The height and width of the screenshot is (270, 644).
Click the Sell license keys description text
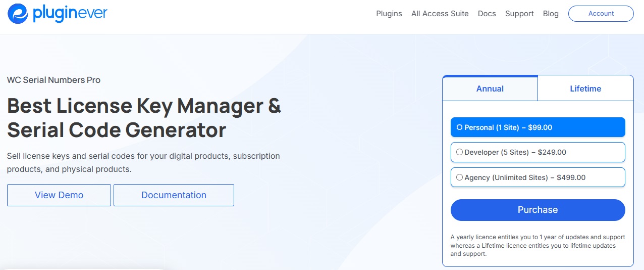143,162
